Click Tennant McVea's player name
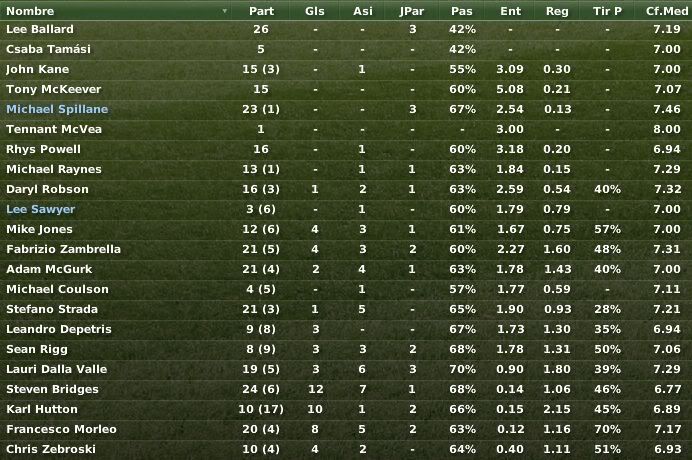Screen dimensions: 692x460 (x=54, y=129)
